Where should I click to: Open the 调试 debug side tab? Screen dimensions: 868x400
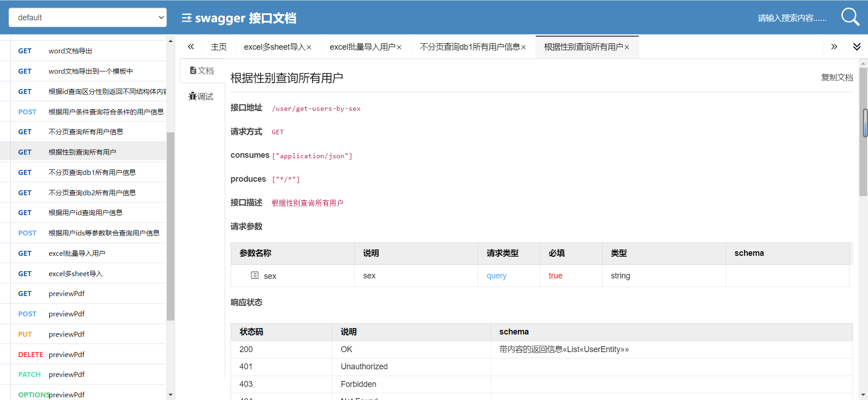(201, 96)
